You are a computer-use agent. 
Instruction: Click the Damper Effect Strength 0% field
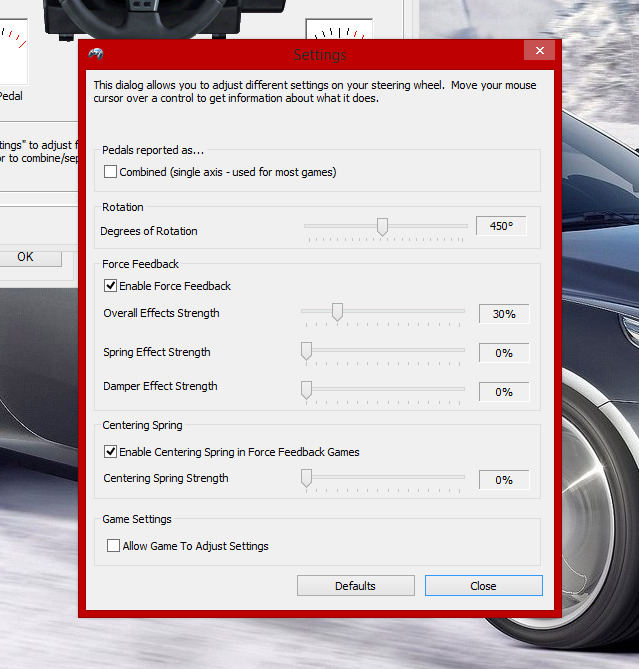[x=504, y=392]
